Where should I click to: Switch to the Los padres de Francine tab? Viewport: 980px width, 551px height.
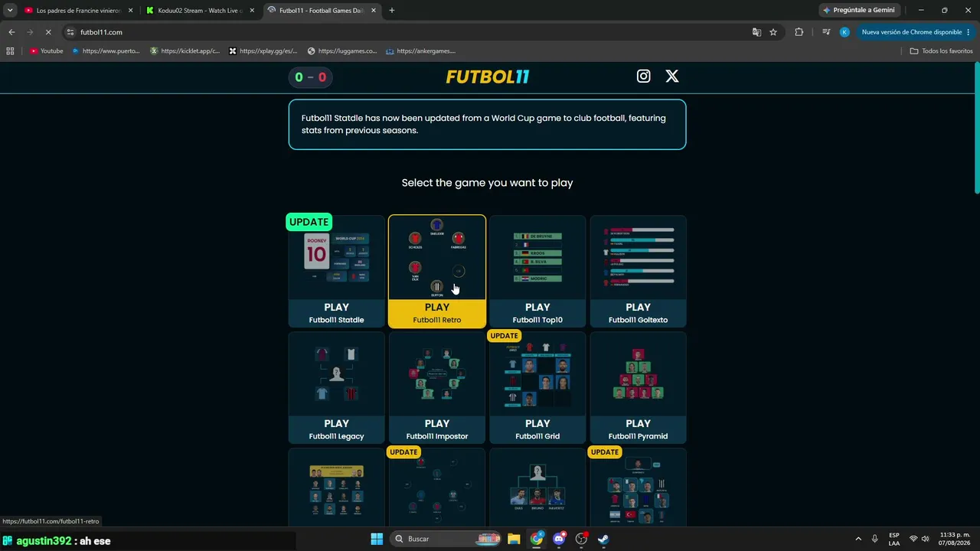point(78,11)
